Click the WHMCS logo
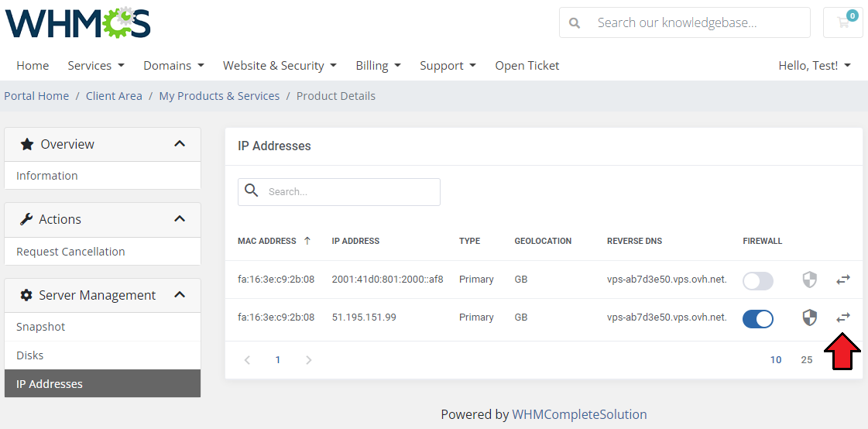868x429 pixels. pyautogui.click(x=78, y=22)
